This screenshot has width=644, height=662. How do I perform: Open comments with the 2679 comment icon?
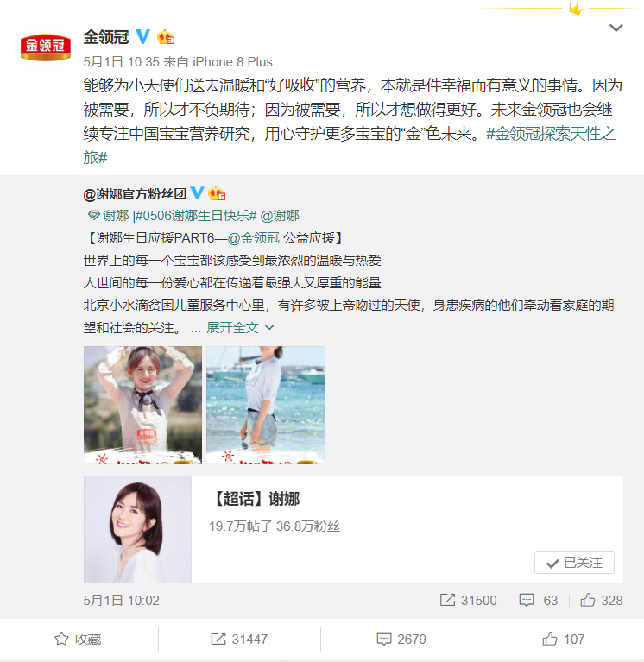point(401,640)
